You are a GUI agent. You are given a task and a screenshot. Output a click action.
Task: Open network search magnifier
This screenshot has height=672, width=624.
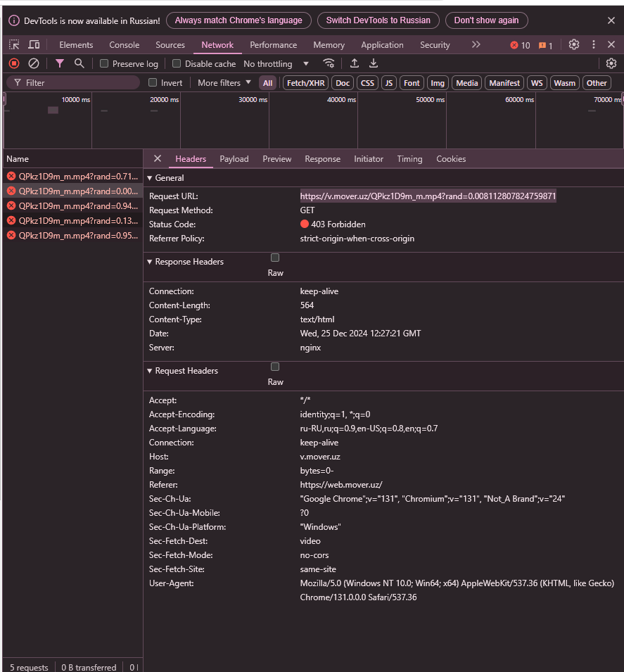79,63
